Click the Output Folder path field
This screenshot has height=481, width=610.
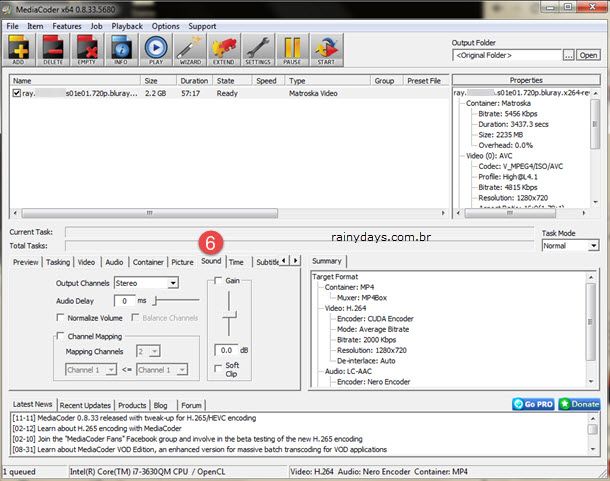click(x=507, y=55)
